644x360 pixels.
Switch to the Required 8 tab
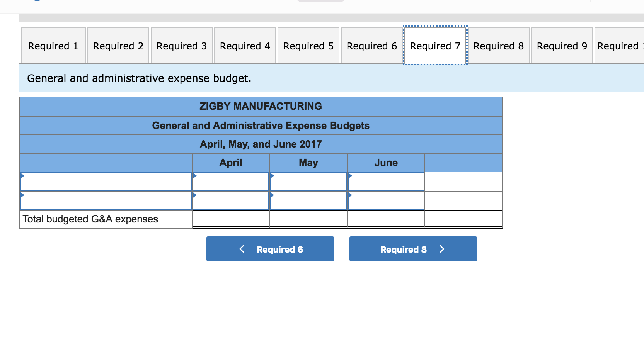[499, 46]
